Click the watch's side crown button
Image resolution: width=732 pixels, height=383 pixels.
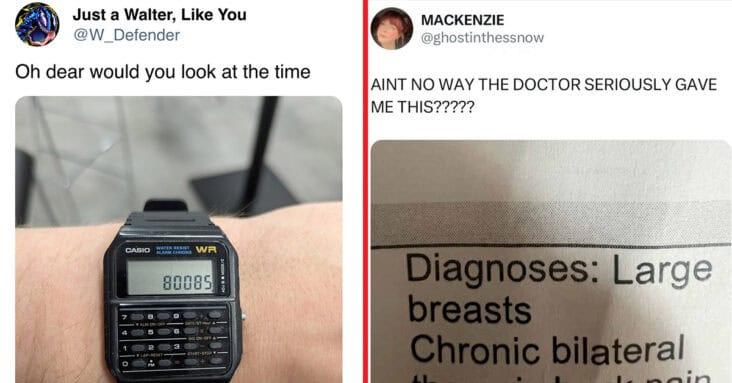[243, 317]
